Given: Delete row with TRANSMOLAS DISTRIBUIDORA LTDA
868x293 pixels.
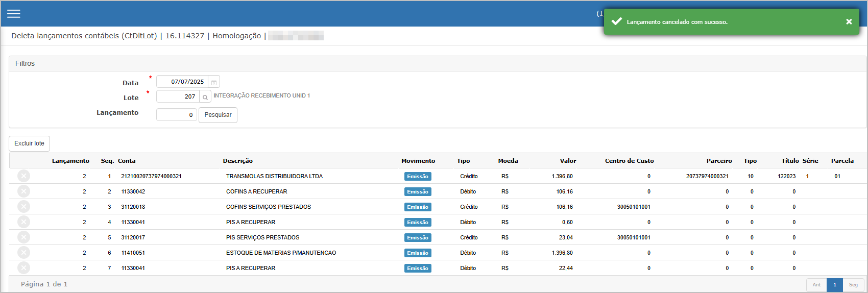Looking at the screenshot, I should [x=23, y=176].
